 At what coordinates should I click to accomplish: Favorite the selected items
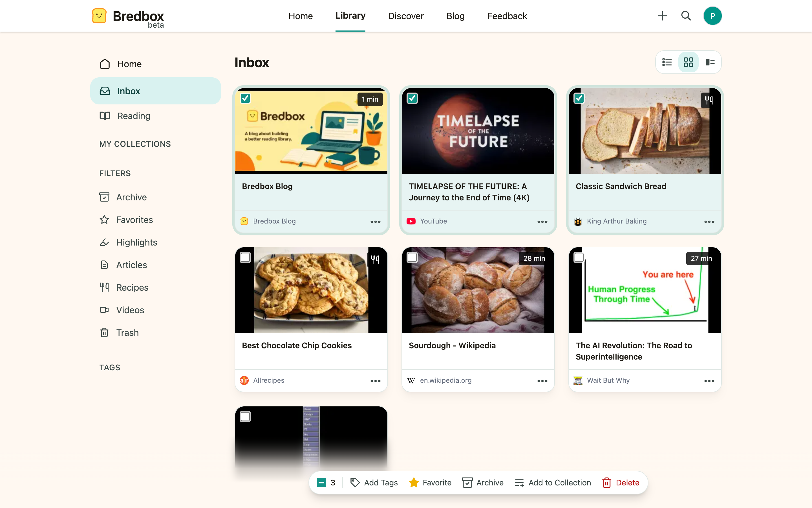[430, 483]
